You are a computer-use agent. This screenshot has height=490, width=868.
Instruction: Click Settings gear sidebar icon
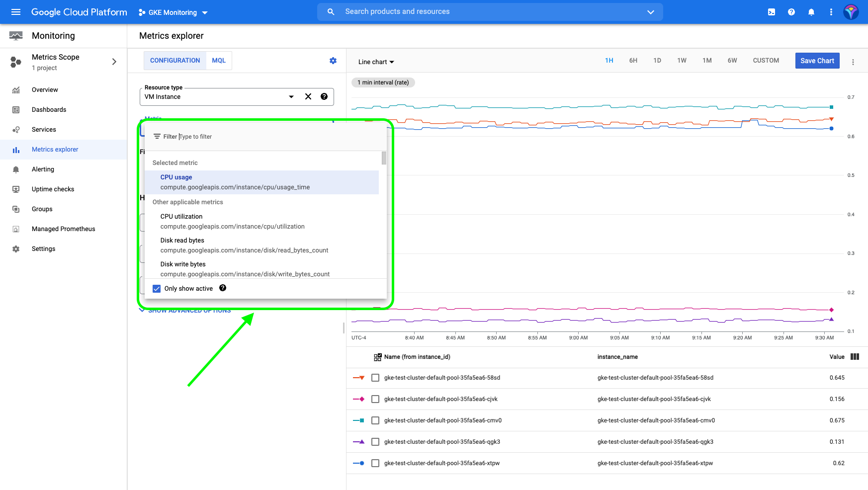pos(16,249)
